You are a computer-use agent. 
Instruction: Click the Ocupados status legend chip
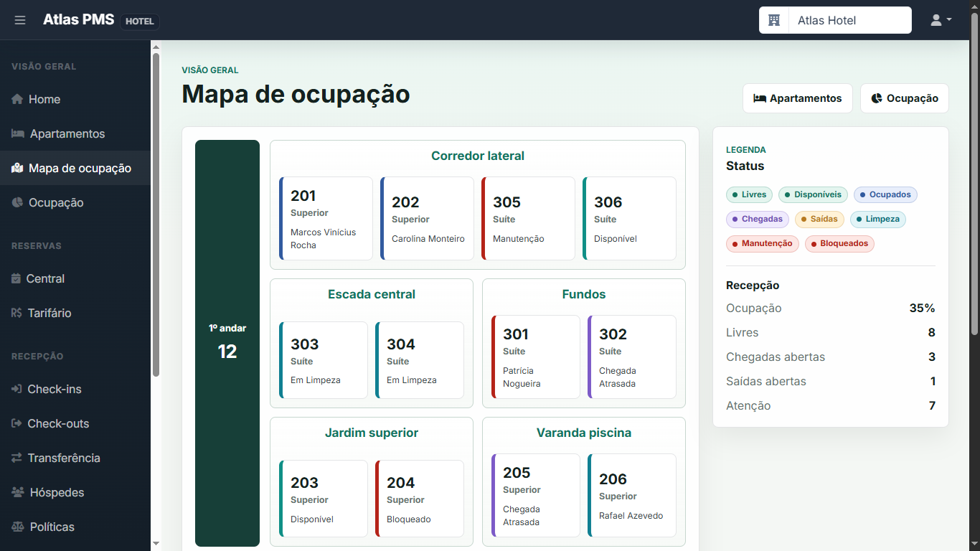click(x=885, y=194)
